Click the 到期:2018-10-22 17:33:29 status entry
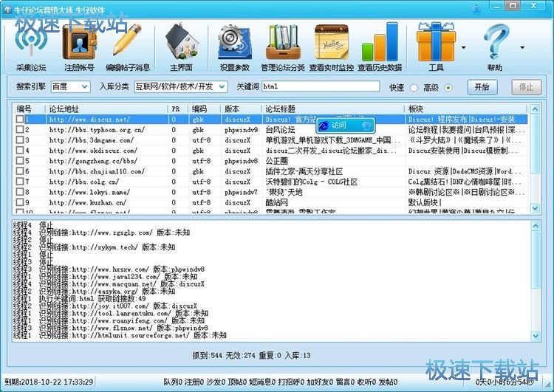The image size is (554, 392). tap(49, 382)
